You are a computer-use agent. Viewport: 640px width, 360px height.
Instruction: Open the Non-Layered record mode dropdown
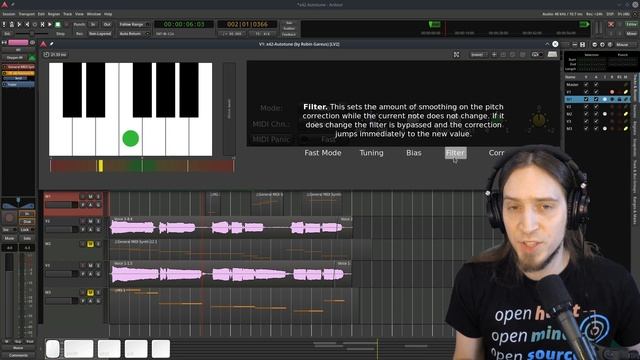tap(100, 34)
